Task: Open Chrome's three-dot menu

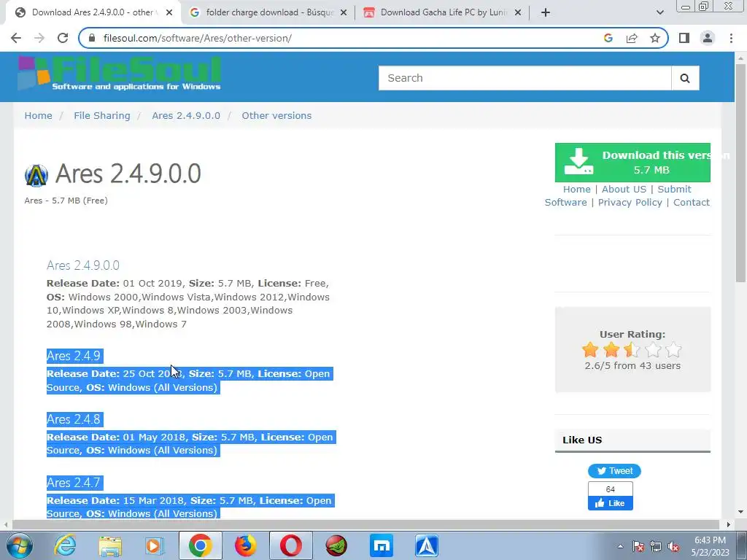Action: [x=731, y=38]
